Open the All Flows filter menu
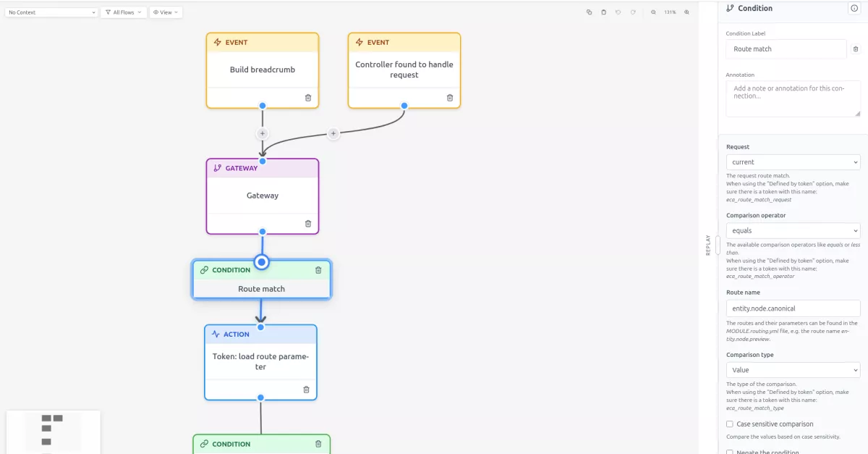 pyautogui.click(x=123, y=12)
